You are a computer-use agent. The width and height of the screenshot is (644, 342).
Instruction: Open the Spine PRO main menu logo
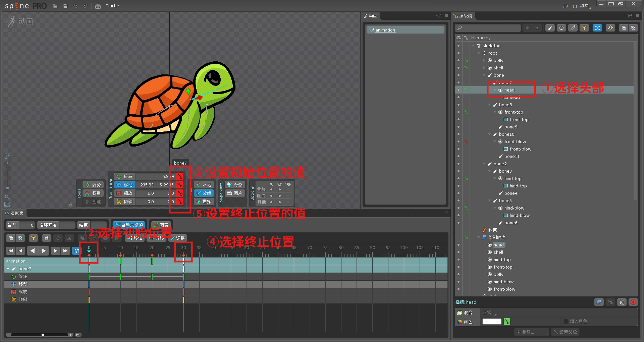[26, 6]
